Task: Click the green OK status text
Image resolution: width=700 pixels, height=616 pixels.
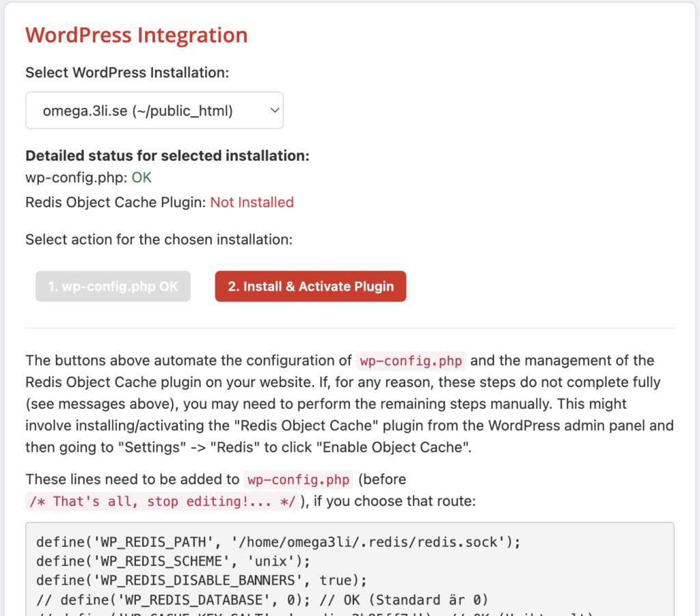Action: pyautogui.click(x=142, y=178)
